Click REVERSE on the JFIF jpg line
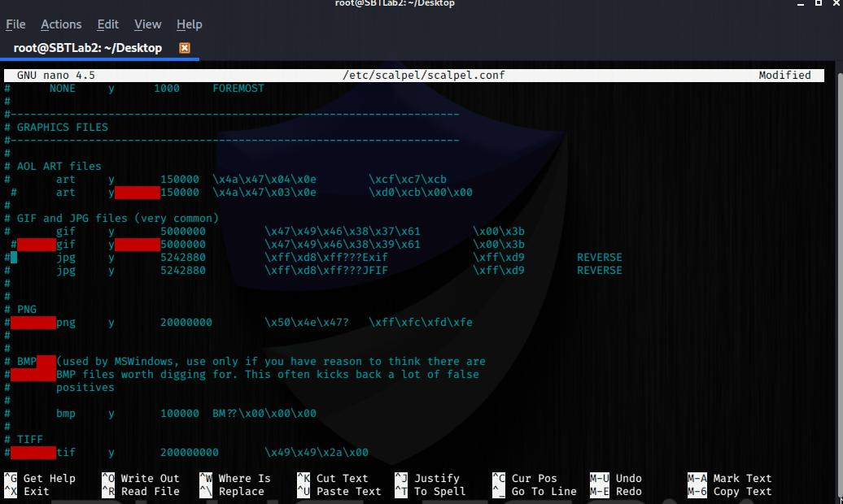This screenshot has height=504, width=843. click(x=600, y=270)
